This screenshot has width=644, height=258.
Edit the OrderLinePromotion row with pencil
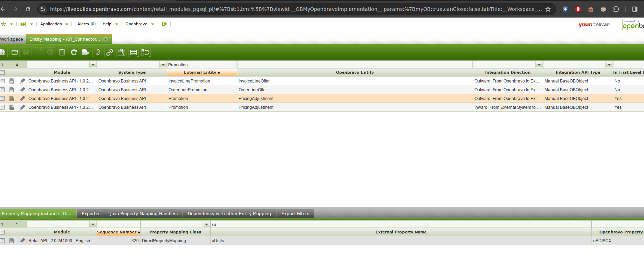pos(22,90)
